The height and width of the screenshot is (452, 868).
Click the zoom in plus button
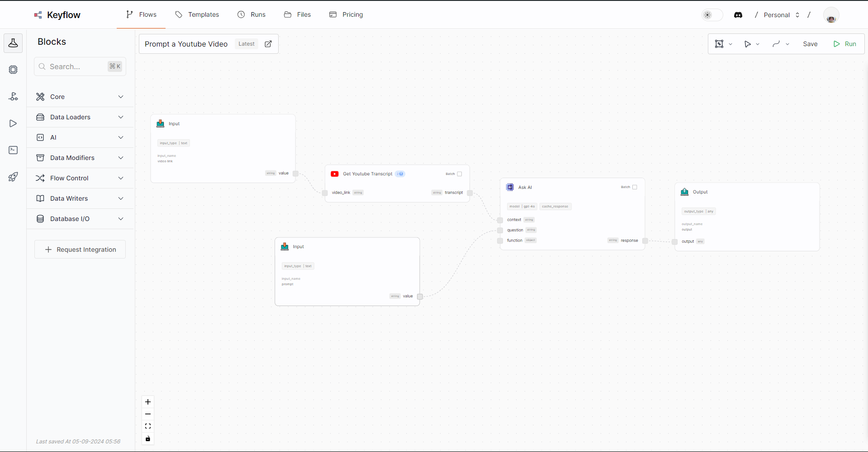coord(148,402)
